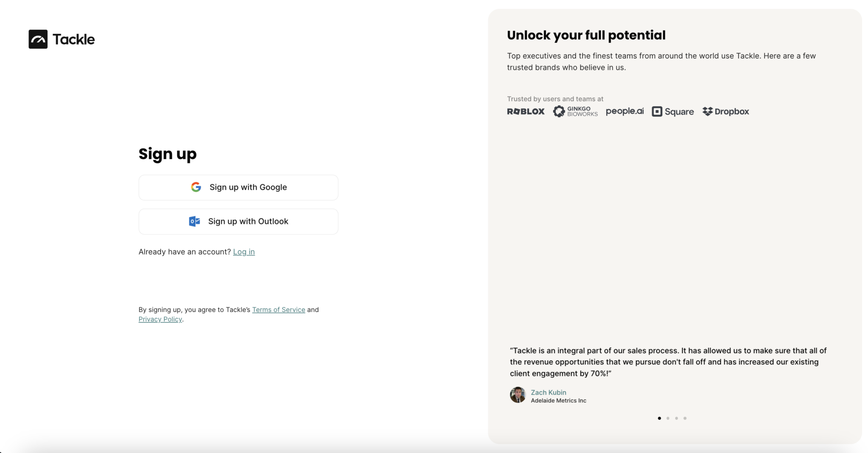Switch to the second testimonial dot
Image resolution: width=868 pixels, height=453 pixels.
tap(668, 418)
